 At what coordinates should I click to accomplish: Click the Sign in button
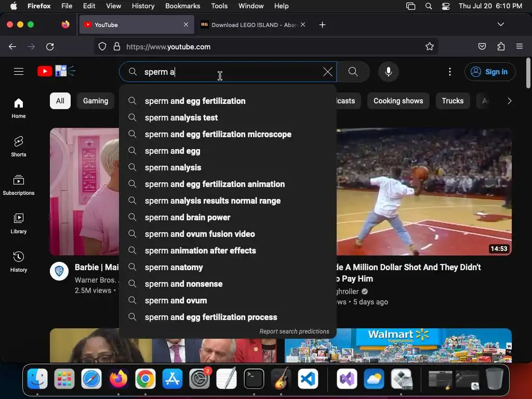click(x=489, y=72)
